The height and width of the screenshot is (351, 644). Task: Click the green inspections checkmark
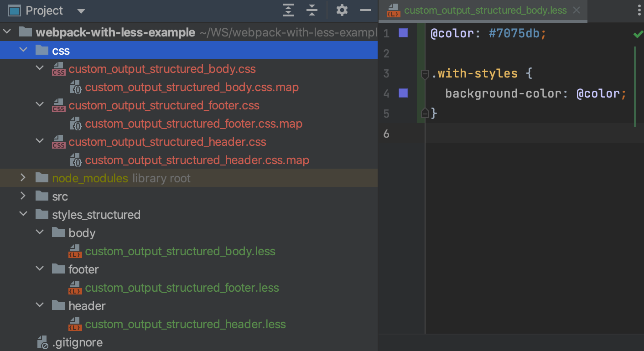pyautogui.click(x=638, y=33)
